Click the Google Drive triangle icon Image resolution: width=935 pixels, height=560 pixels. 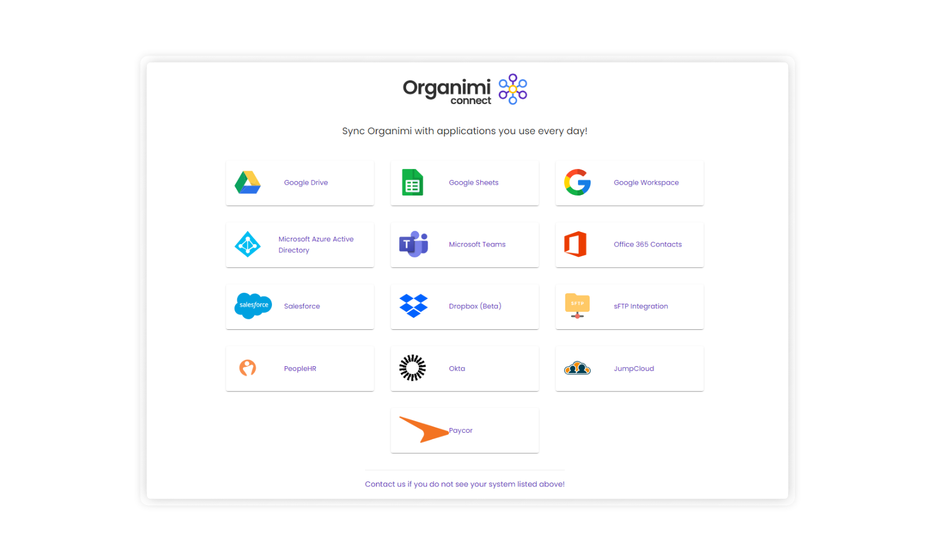(x=248, y=183)
